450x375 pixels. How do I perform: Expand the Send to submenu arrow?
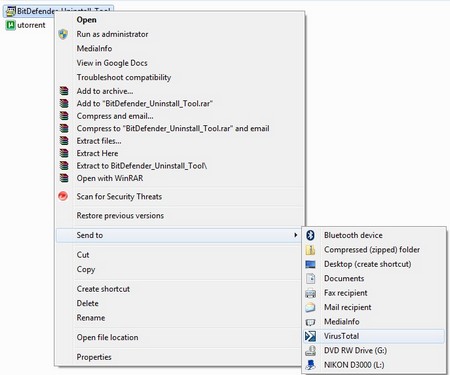tap(295, 235)
